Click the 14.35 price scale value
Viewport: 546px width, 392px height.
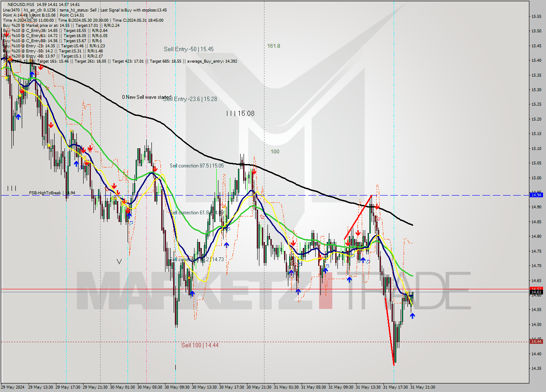(x=536, y=368)
